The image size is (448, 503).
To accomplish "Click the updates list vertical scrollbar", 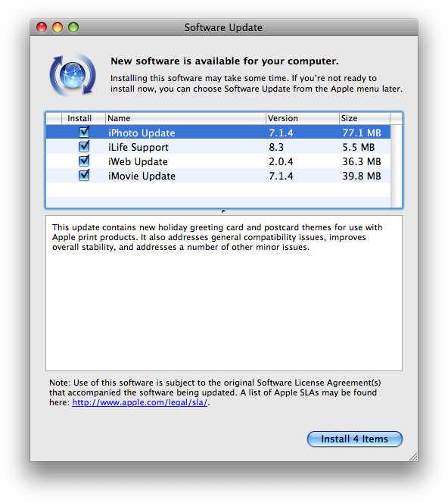I will tap(396, 166).
